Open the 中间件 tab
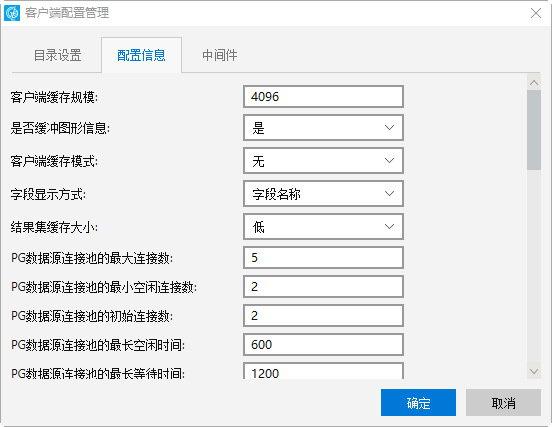Viewport: 552px width, 427px height. click(x=220, y=55)
